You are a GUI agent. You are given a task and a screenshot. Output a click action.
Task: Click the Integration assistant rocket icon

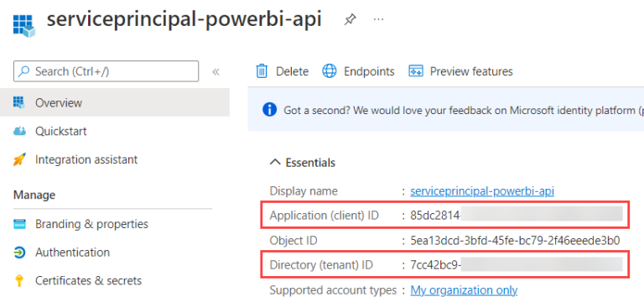pos(19,159)
